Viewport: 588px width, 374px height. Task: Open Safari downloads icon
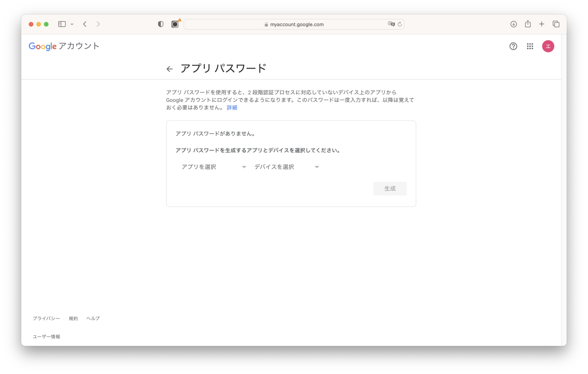514,24
